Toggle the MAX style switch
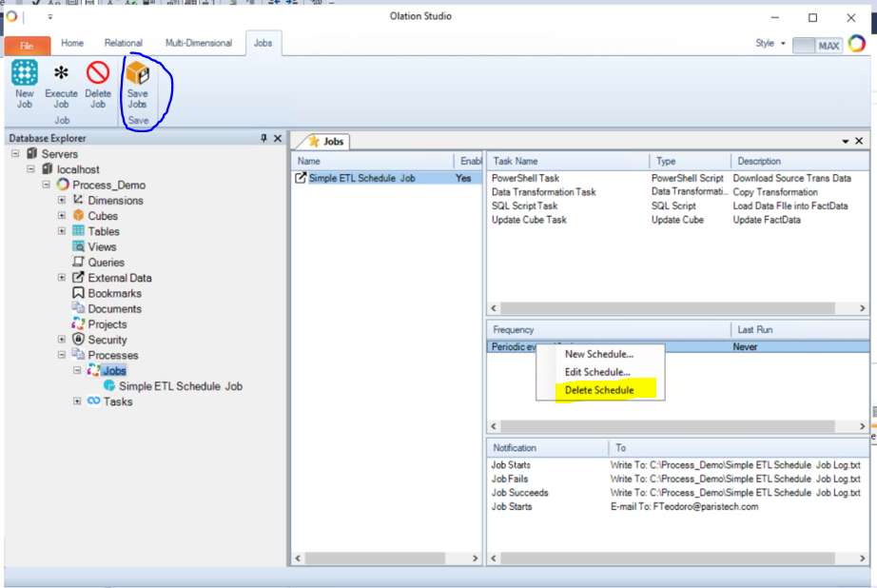Image resolution: width=877 pixels, height=588 pixels. [817, 46]
